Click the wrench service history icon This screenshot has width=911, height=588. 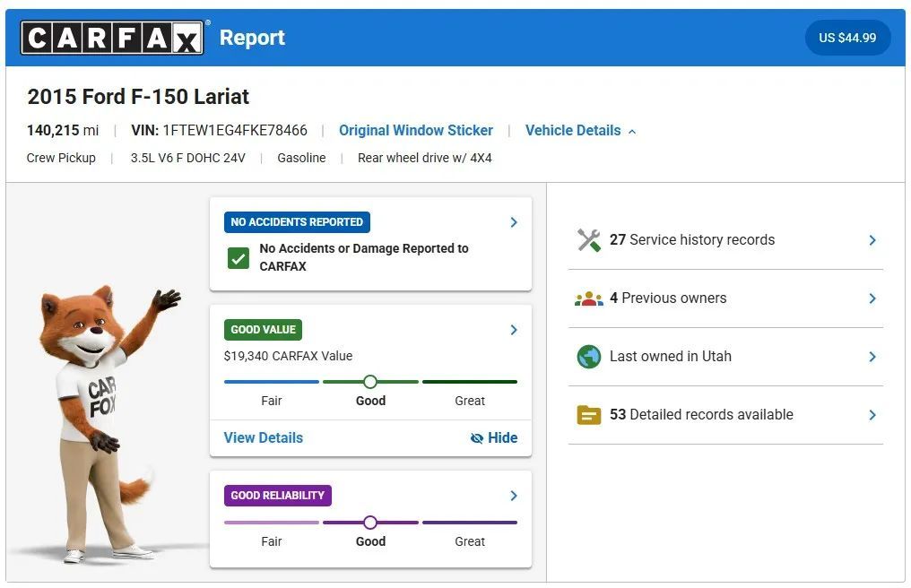click(x=589, y=240)
